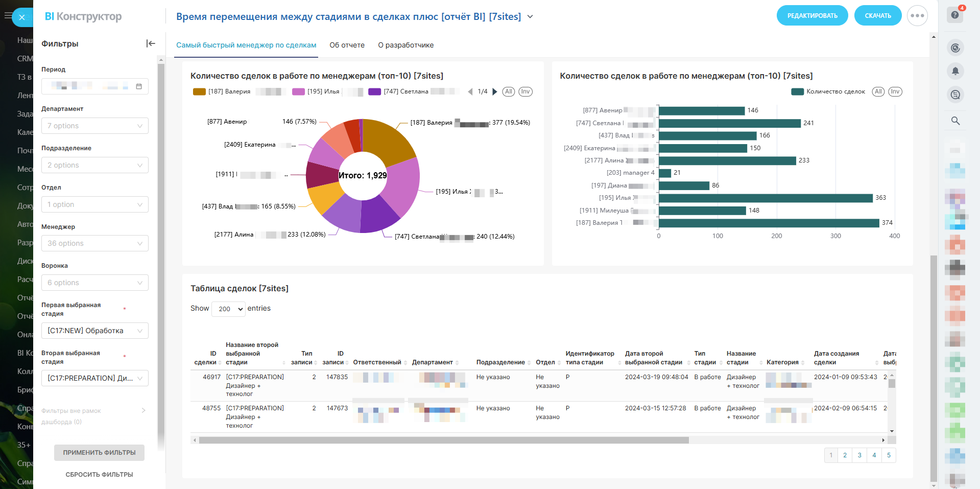Click the purple Светлана legend color swatch
This screenshot has width=980, height=489.
click(x=374, y=92)
